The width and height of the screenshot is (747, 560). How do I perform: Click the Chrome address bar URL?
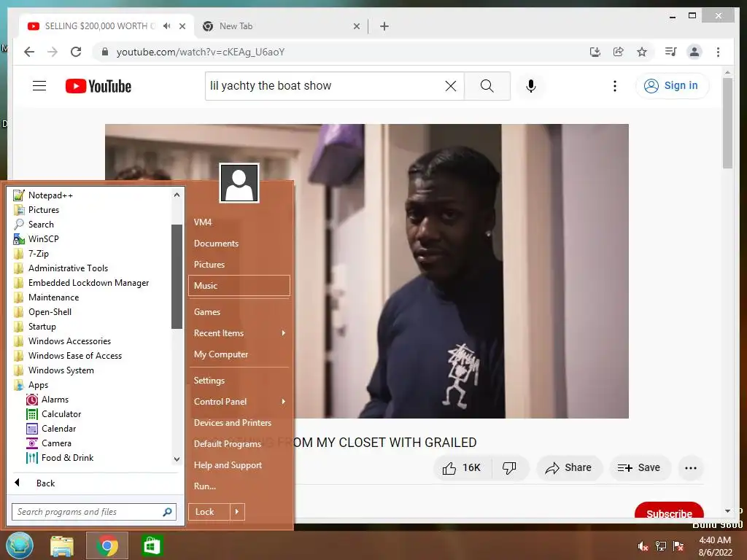tap(200, 52)
